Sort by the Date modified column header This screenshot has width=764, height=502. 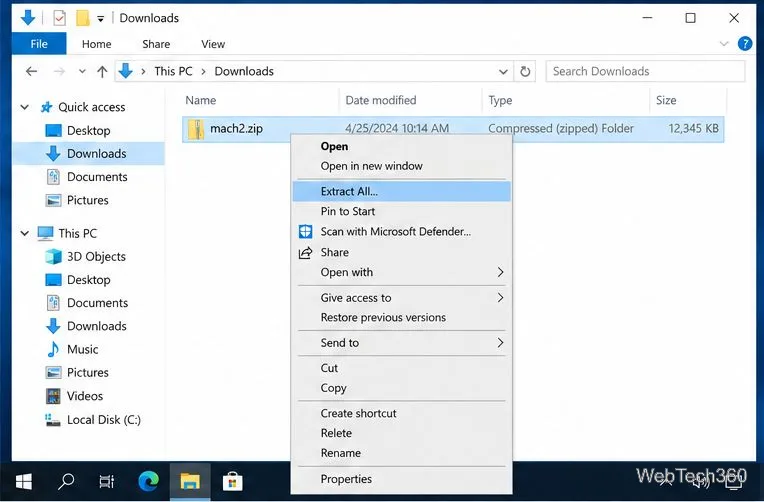pos(381,100)
